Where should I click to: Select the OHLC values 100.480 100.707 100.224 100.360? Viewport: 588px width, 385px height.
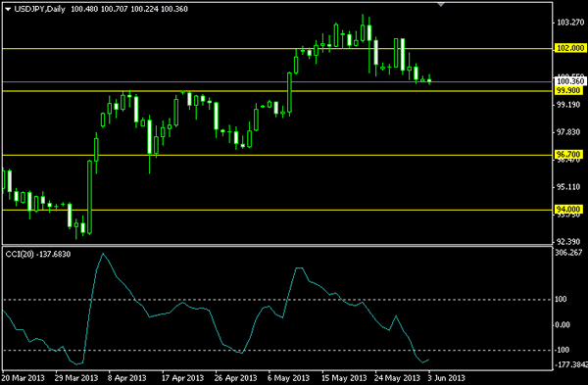click(129, 9)
